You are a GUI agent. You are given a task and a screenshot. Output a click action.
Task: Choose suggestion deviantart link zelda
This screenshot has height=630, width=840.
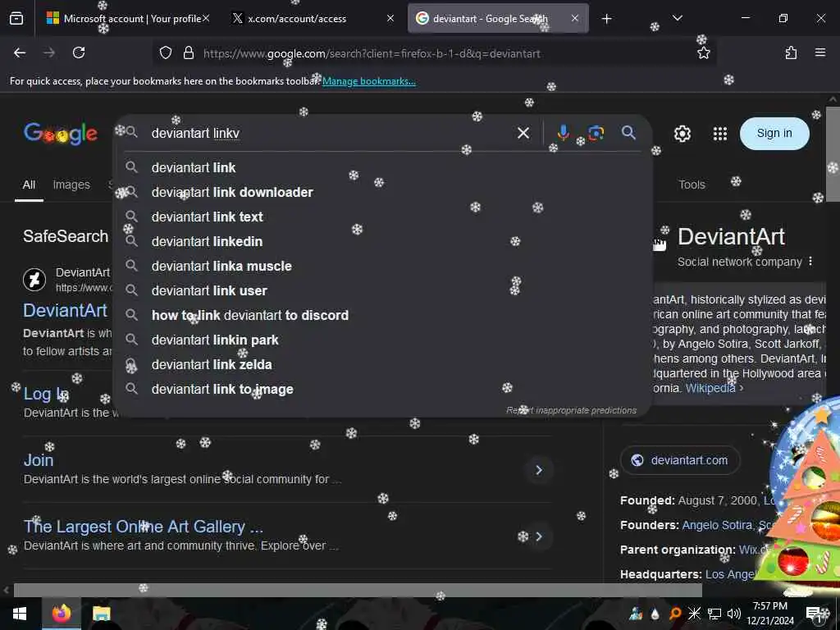383,365
